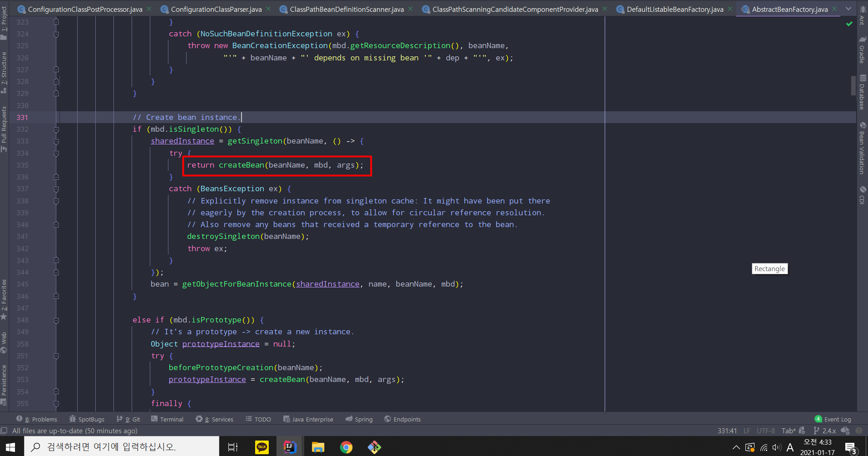The height and width of the screenshot is (456, 868).
Task: Open the 9: Git tool window
Action: pos(128,419)
